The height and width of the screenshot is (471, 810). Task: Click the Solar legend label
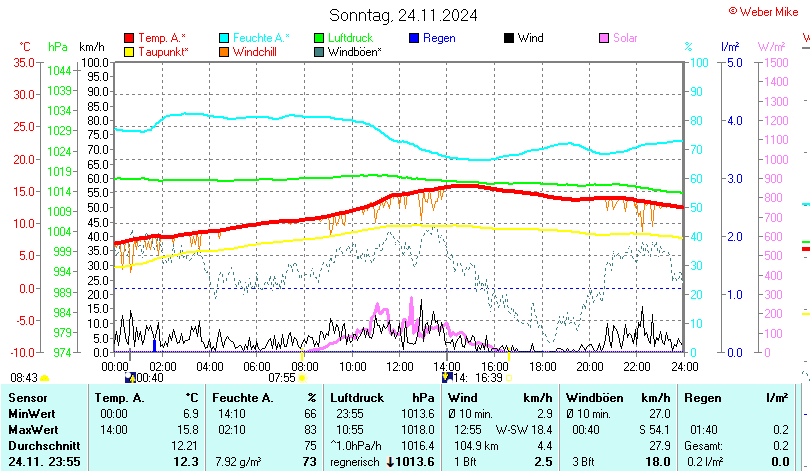(x=626, y=38)
